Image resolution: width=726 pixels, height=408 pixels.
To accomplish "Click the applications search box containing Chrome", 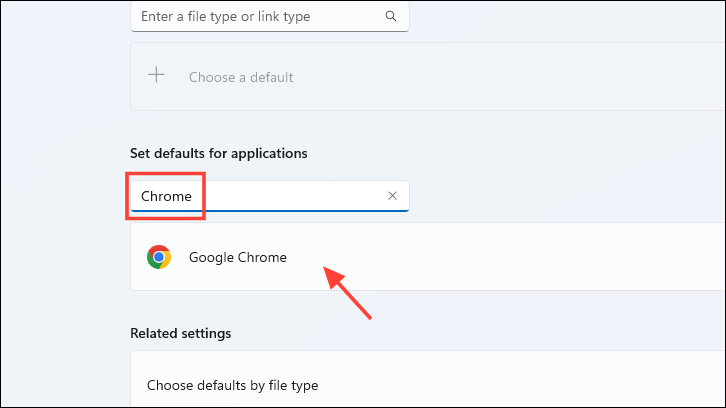I will coord(269,196).
